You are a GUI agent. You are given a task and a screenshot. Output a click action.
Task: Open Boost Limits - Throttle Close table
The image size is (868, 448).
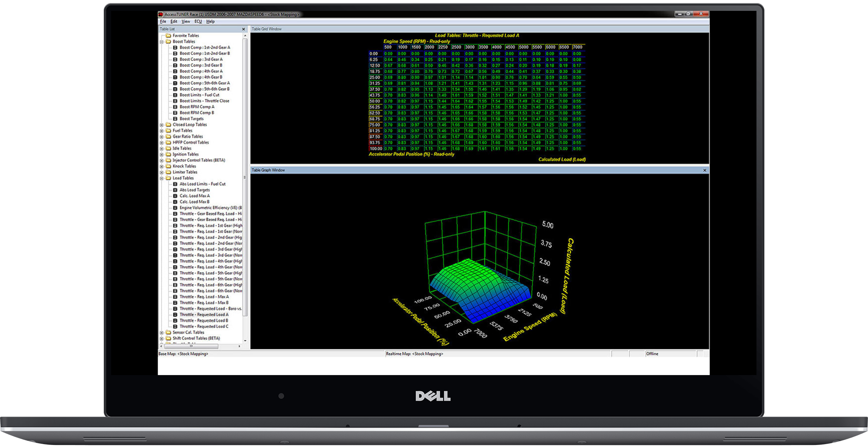204,101
